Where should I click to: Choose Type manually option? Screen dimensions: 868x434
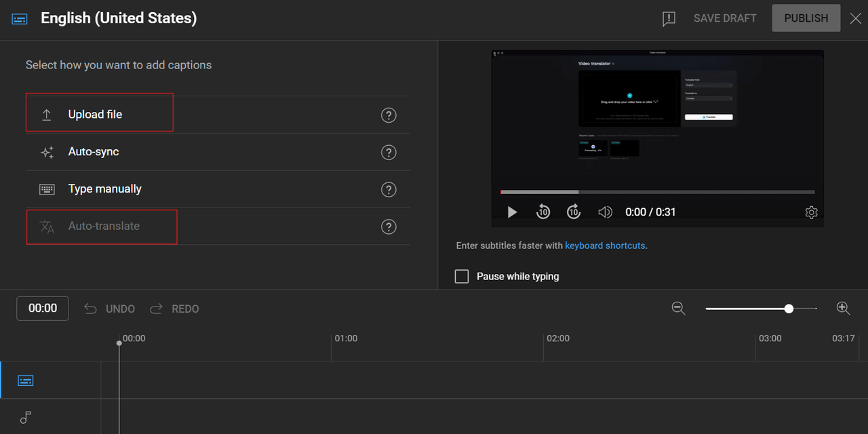[218, 189]
